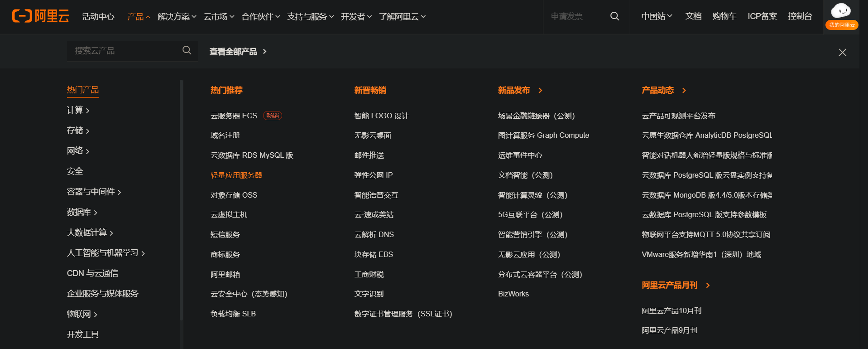Open 我的阿里云 avatar icon
The height and width of the screenshot is (349, 868).
[x=841, y=16]
